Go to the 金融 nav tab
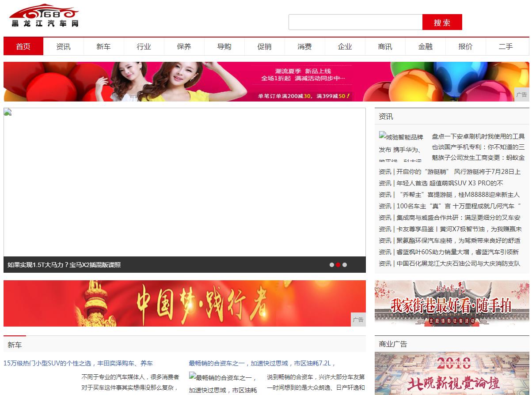This screenshot has width=532, height=395. click(x=426, y=46)
